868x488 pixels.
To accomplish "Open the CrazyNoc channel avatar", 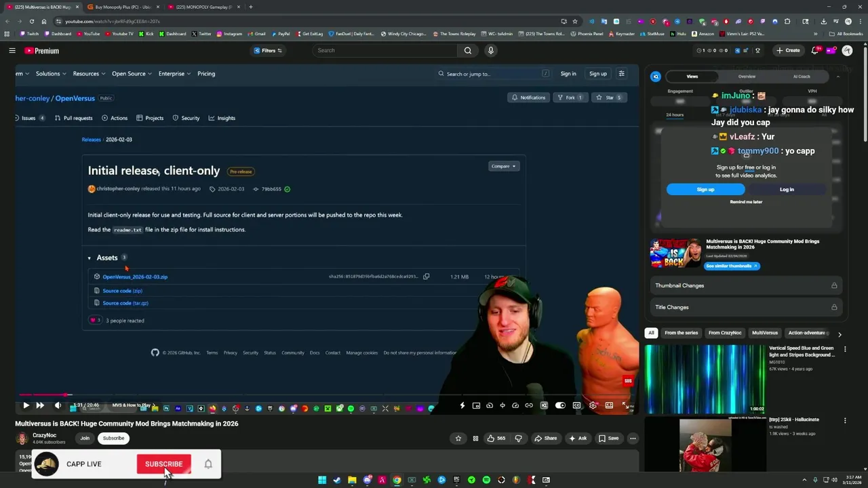I will pyautogui.click(x=22, y=439).
